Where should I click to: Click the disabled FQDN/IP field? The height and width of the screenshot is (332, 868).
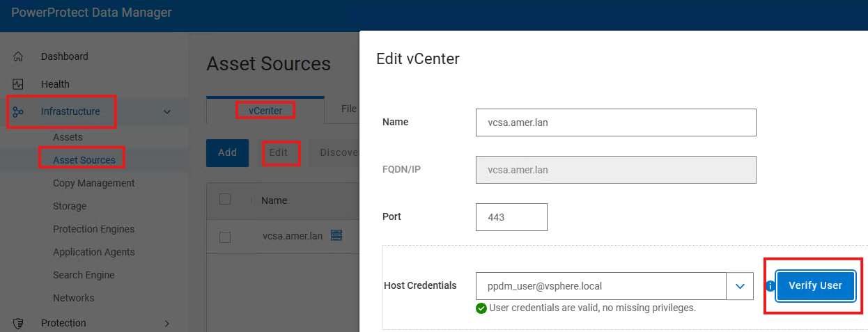(616, 170)
